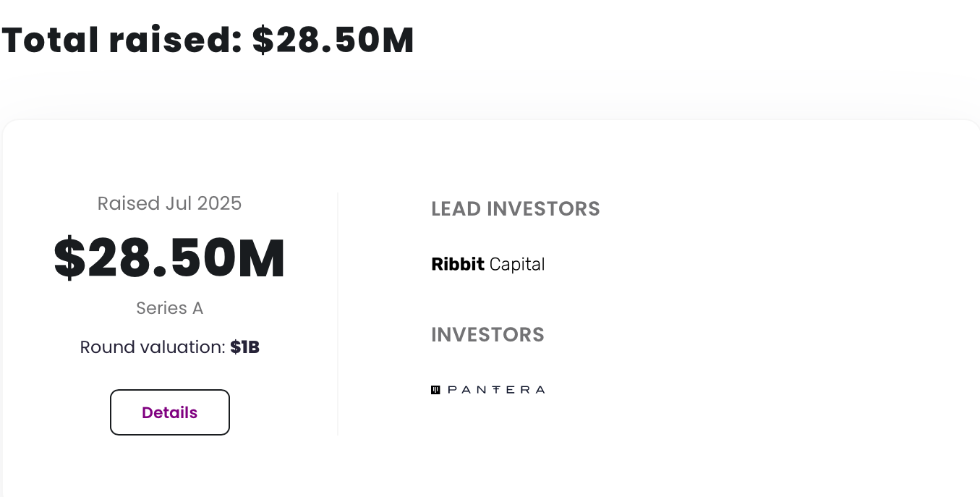
Task: Open the Details button
Action: coord(170,412)
